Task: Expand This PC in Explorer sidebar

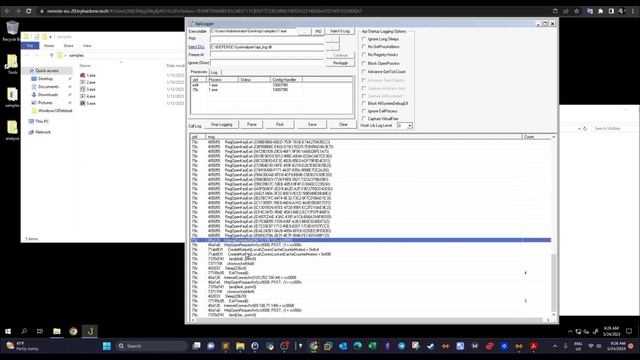Action: (39, 121)
